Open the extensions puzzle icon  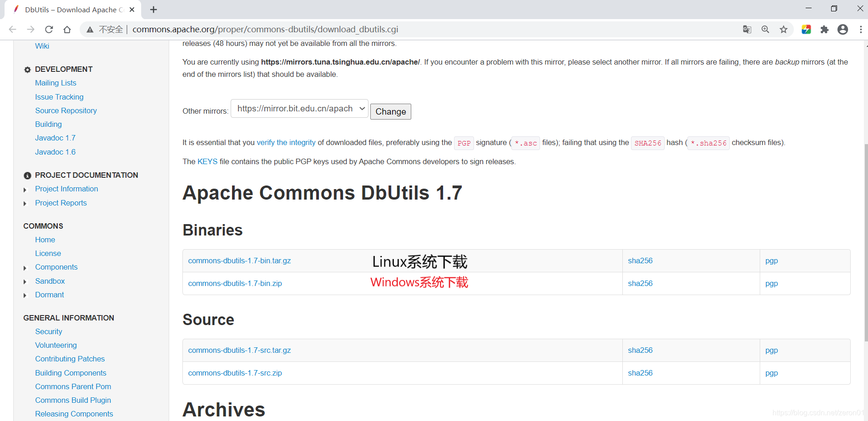(x=824, y=30)
